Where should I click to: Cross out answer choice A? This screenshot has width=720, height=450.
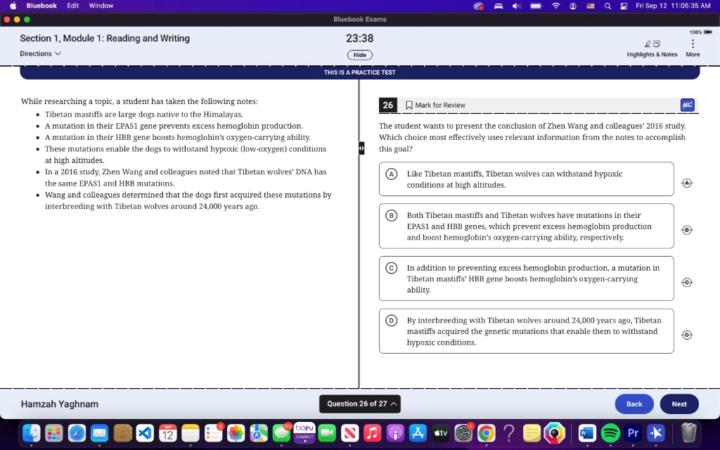686,183
